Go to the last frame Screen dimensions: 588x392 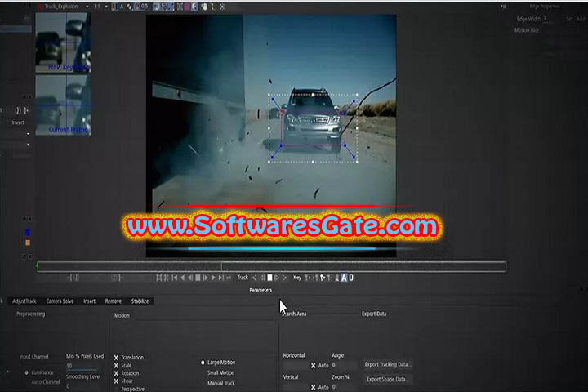tap(221, 278)
